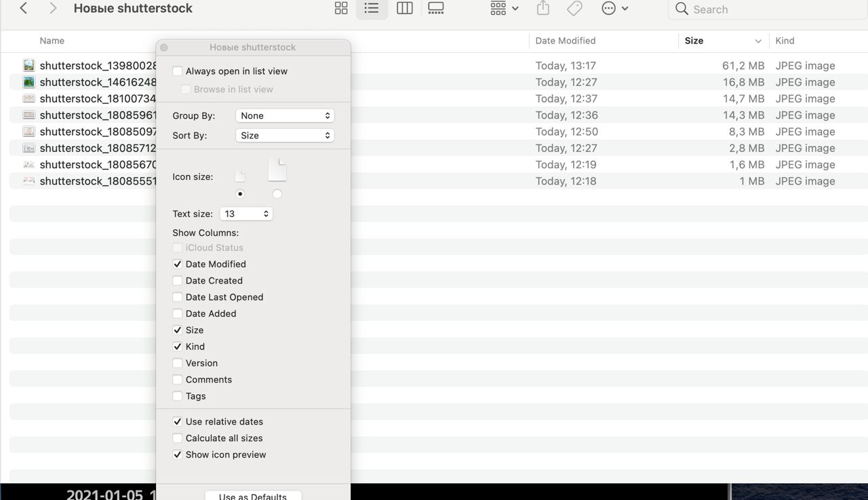Viewport: 868px width, 500px height.
Task: Enable Always open in list view
Action: pos(177,71)
